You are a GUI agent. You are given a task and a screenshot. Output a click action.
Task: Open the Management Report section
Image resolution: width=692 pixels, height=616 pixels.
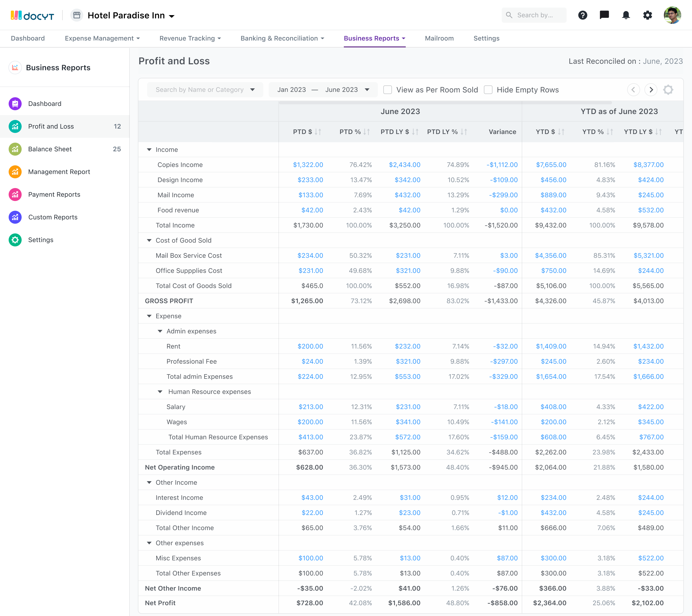point(59,172)
